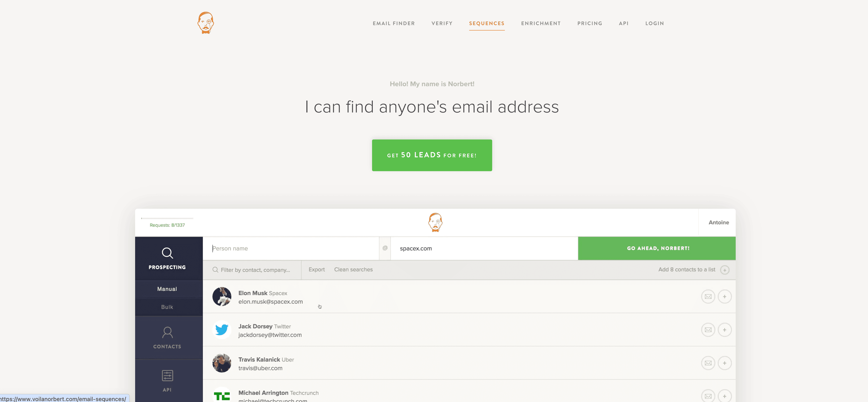Open the Contacts person icon in sidebar

click(x=167, y=332)
